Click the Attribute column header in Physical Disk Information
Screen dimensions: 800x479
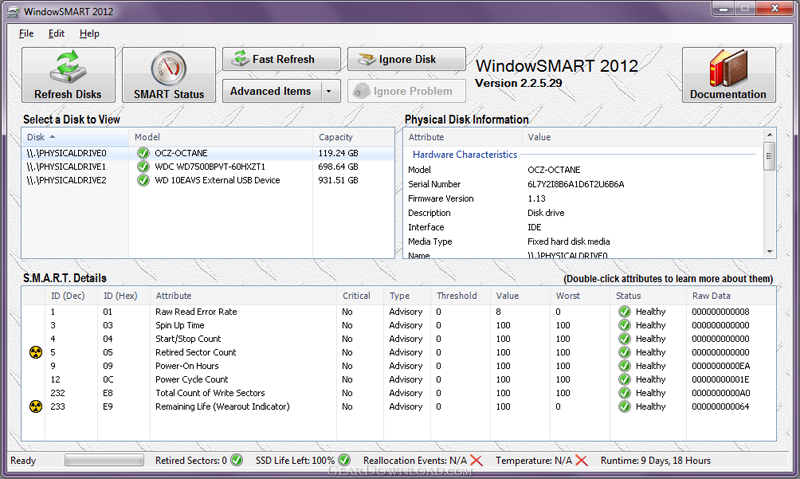[x=463, y=137]
